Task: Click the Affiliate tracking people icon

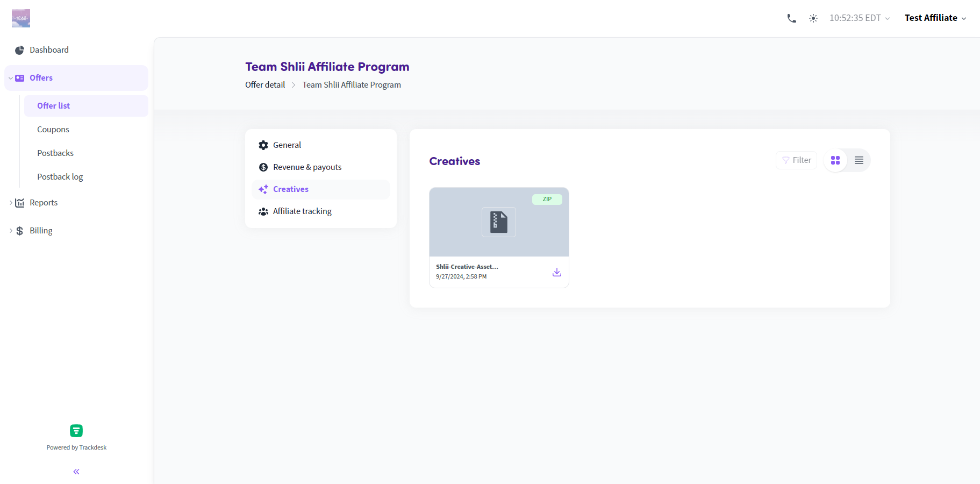Action: tap(263, 211)
